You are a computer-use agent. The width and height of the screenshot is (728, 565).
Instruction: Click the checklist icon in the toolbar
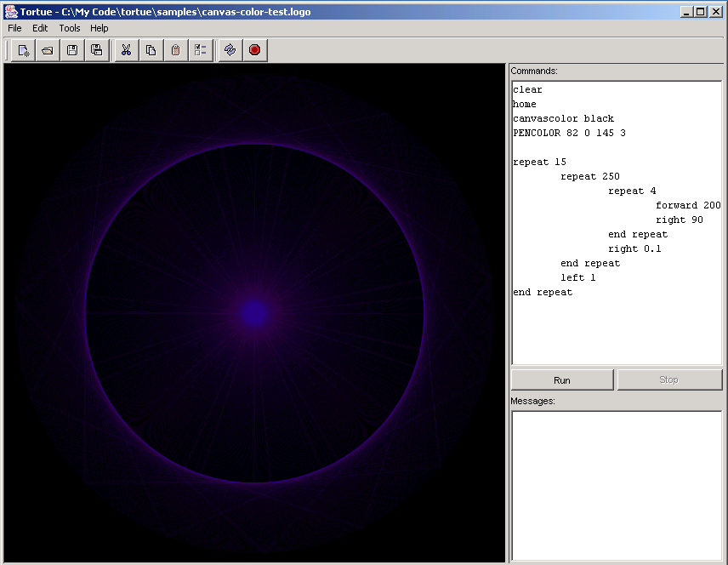pos(200,50)
